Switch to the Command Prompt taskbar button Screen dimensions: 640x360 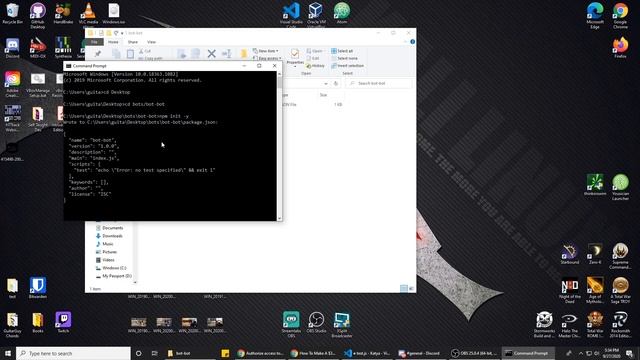(x=528, y=353)
